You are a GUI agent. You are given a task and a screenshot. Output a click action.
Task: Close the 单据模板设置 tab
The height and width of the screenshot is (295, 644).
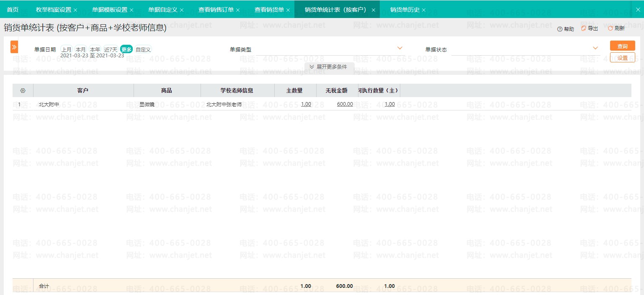(x=131, y=10)
